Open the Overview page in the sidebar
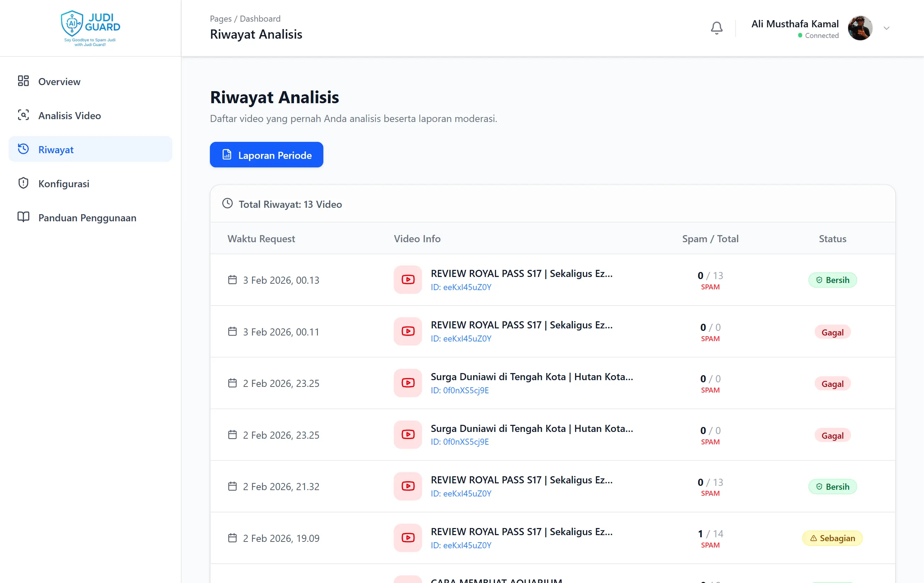This screenshot has width=924, height=583. point(90,81)
